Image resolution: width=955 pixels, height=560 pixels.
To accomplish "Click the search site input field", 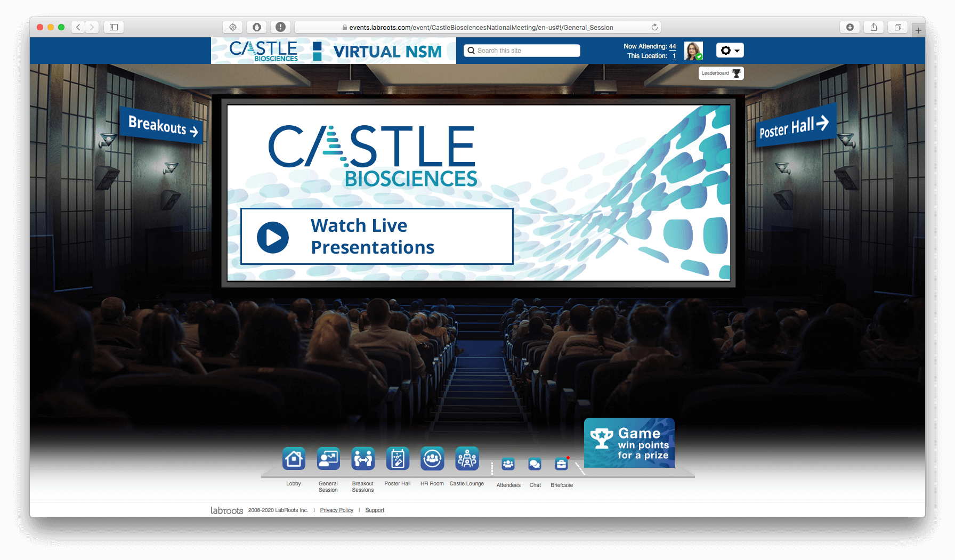I will 522,51.
